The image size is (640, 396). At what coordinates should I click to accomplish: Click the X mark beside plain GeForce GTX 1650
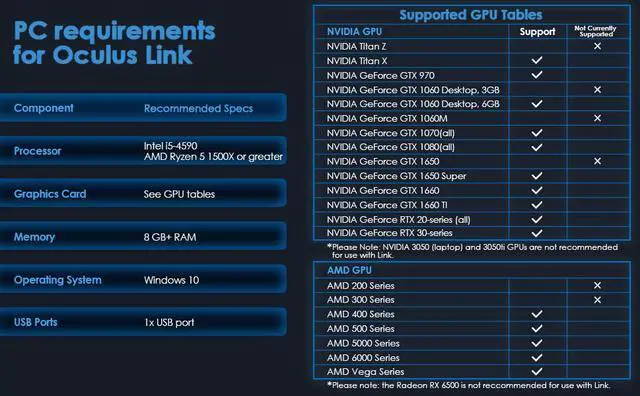tap(597, 161)
